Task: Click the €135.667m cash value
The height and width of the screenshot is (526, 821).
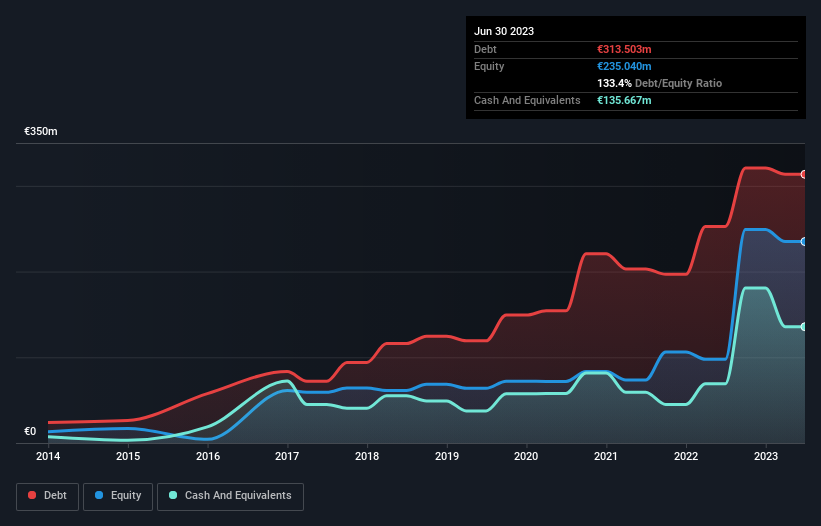Action: (624, 100)
